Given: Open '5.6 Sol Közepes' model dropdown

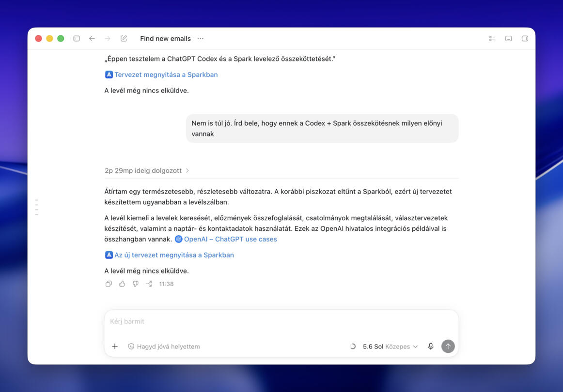Looking at the screenshot, I should pos(391,347).
